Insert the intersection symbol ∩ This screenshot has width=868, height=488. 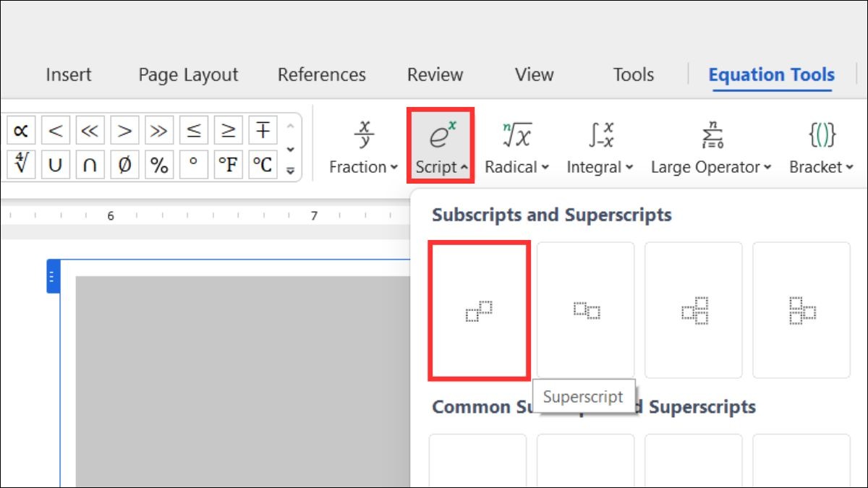[x=90, y=164]
